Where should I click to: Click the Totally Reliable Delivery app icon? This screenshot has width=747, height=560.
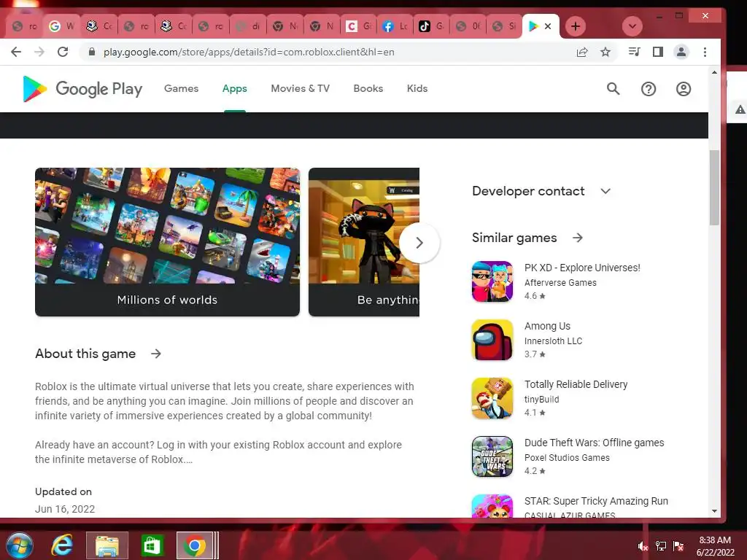pos(492,398)
